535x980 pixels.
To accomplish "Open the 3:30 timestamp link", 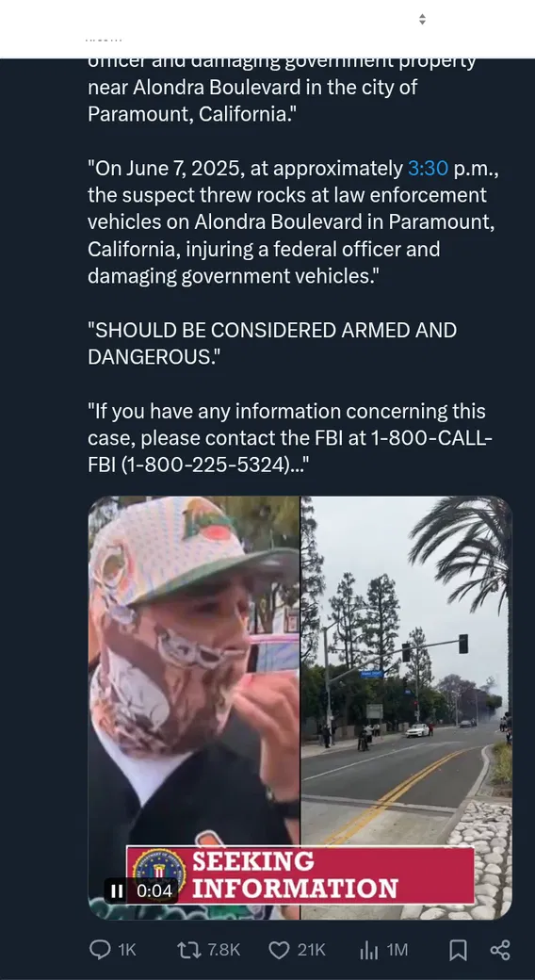I will (x=429, y=168).
